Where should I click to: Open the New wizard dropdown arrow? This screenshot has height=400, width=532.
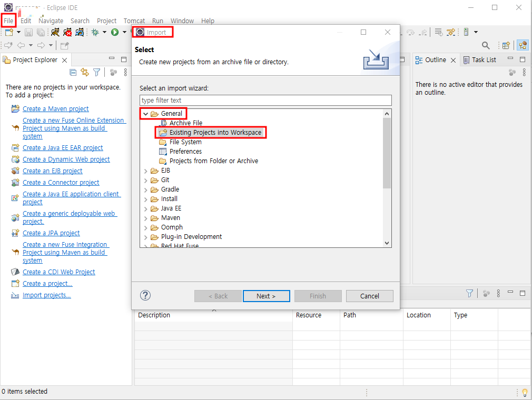click(x=18, y=32)
